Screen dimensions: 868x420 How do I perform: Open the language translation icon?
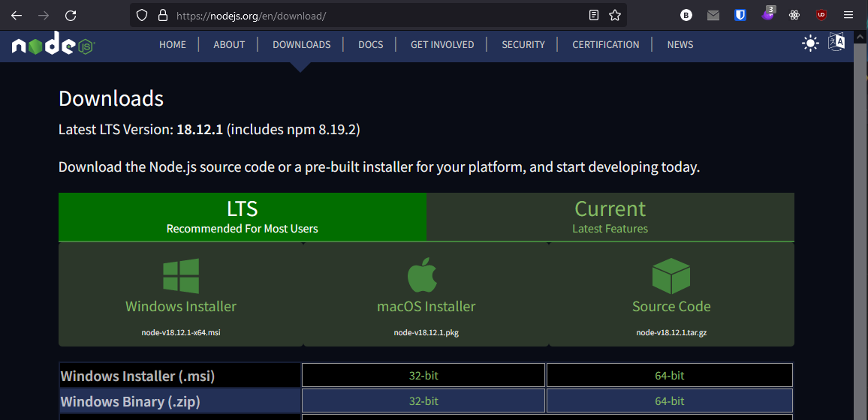point(836,42)
